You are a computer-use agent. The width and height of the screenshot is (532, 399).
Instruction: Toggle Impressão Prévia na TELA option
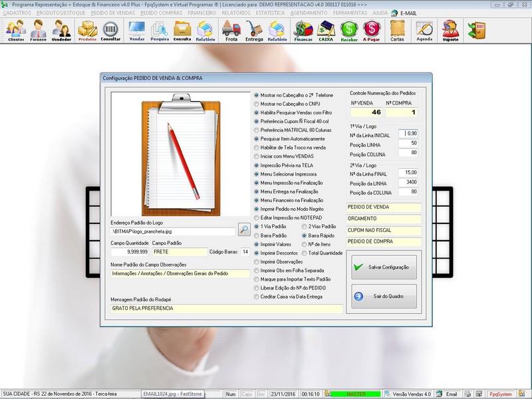(257, 165)
